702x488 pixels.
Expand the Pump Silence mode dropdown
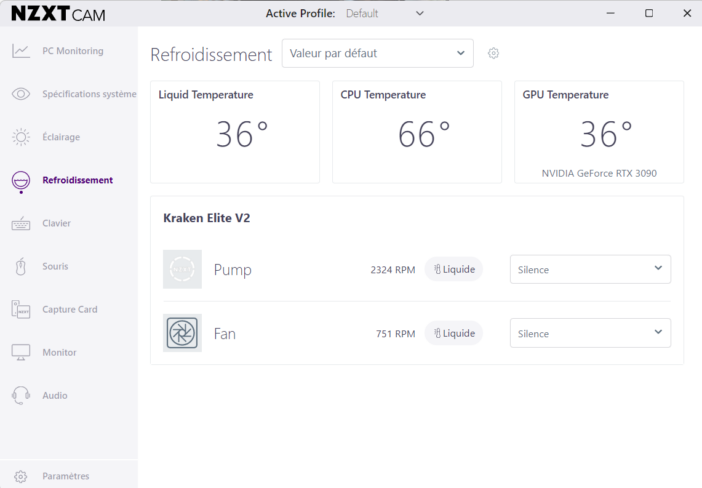point(590,269)
